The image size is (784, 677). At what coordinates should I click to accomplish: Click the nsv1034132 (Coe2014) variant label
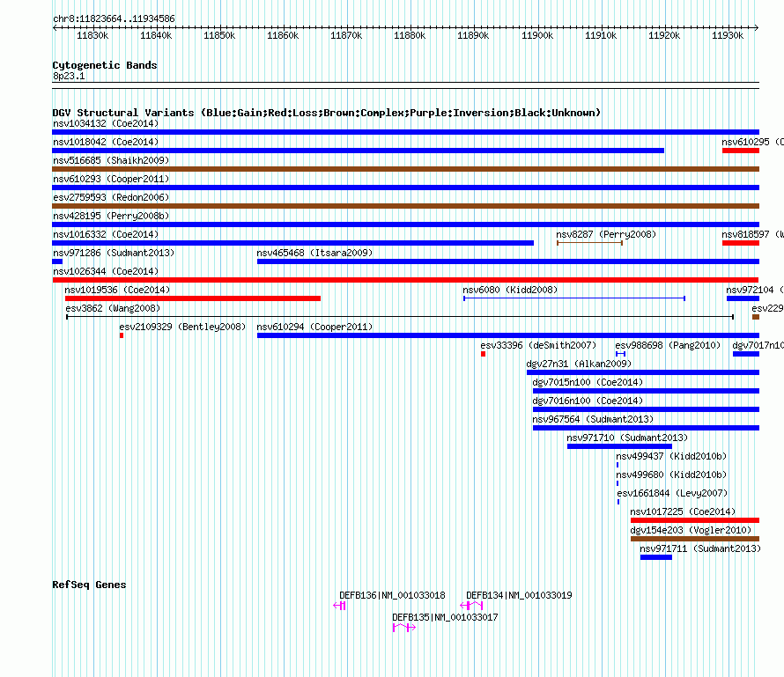click(x=106, y=123)
